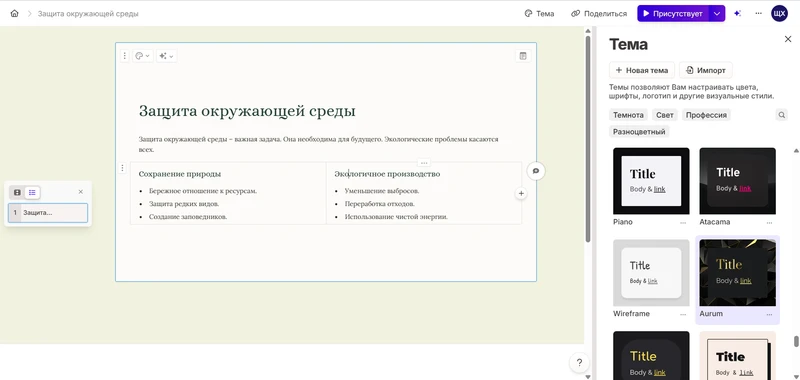Add a column with the plus button
Viewport: 800px width, 380px height.
click(x=521, y=193)
